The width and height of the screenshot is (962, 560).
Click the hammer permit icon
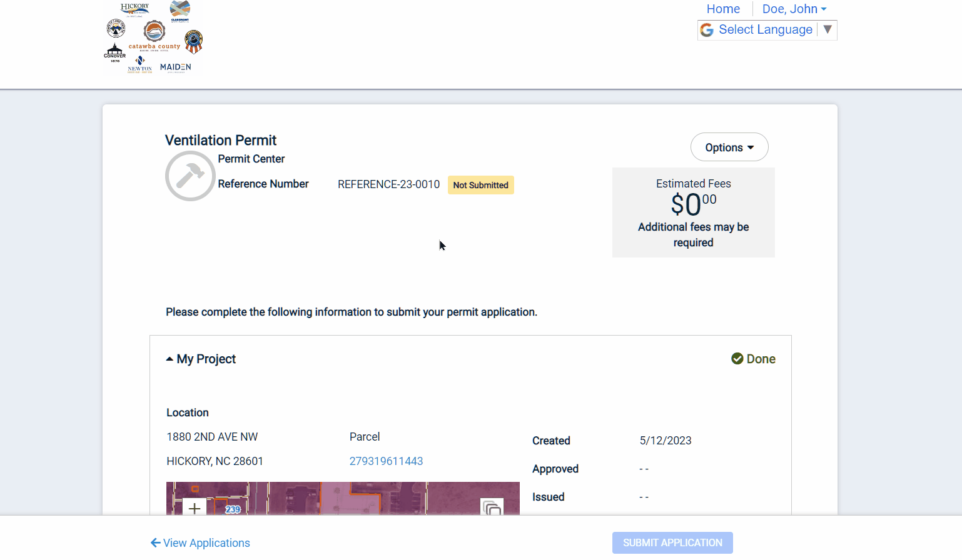pyautogui.click(x=190, y=176)
